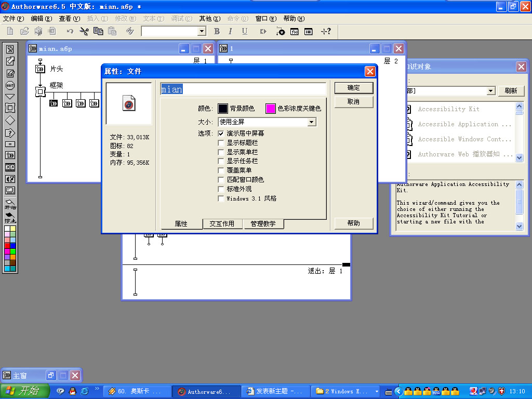Uncheck the 演示居中屏幕 option
Viewport: 532px width, 399px height.
tap(221, 134)
